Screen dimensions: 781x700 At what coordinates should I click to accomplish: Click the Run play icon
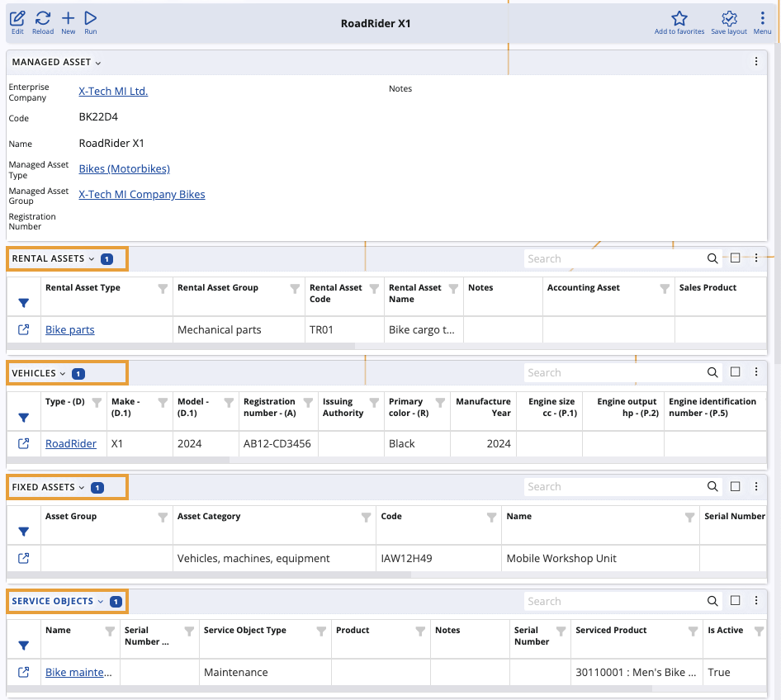tap(91, 22)
